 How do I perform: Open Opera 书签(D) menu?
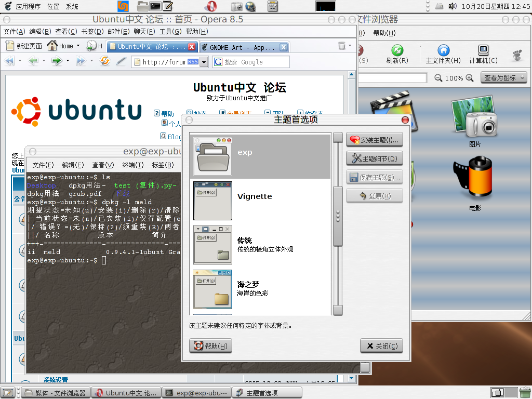click(92, 32)
